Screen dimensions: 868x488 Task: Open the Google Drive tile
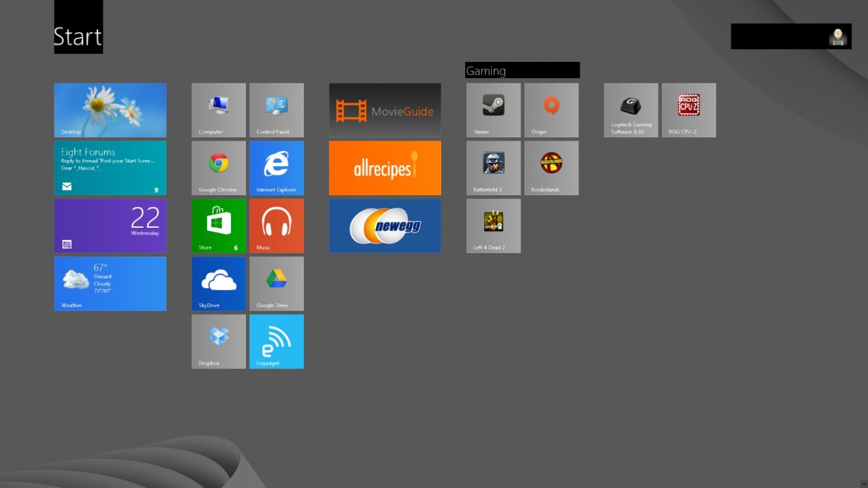point(277,284)
